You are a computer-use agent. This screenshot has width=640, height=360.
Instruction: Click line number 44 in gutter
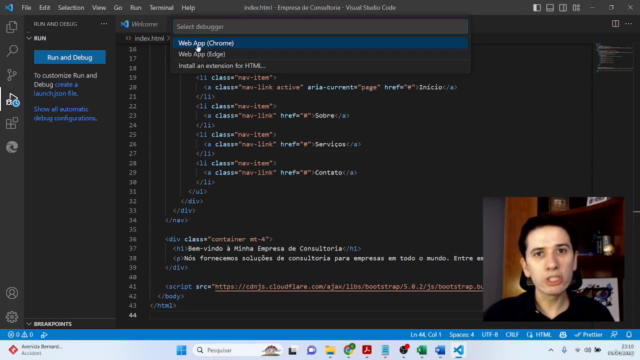tap(133, 315)
